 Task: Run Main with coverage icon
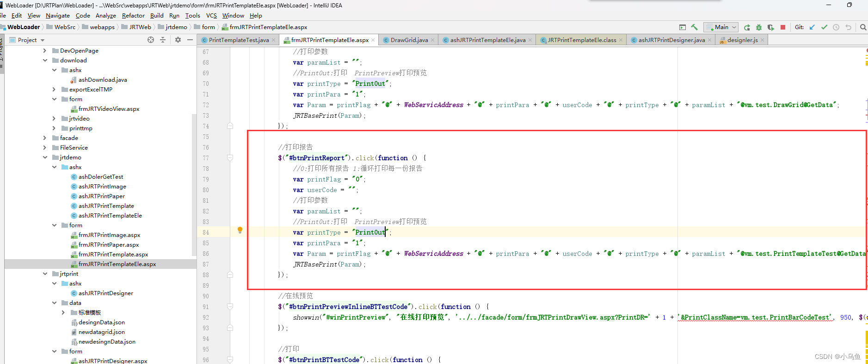click(x=771, y=27)
